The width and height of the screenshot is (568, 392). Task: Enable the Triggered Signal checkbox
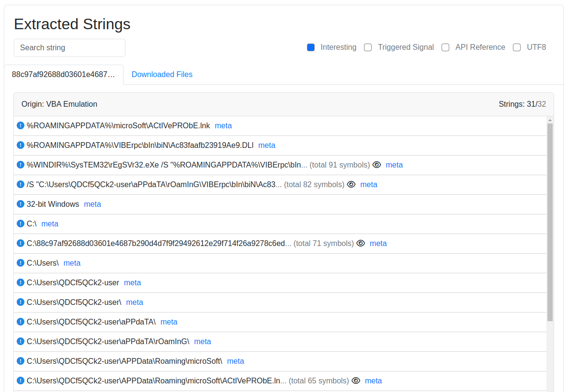click(x=368, y=47)
